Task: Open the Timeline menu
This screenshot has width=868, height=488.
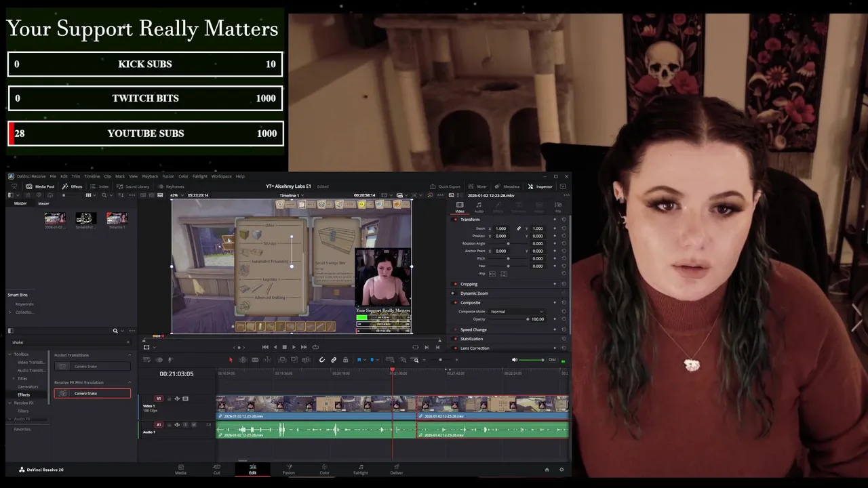Action: tap(92, 176)
